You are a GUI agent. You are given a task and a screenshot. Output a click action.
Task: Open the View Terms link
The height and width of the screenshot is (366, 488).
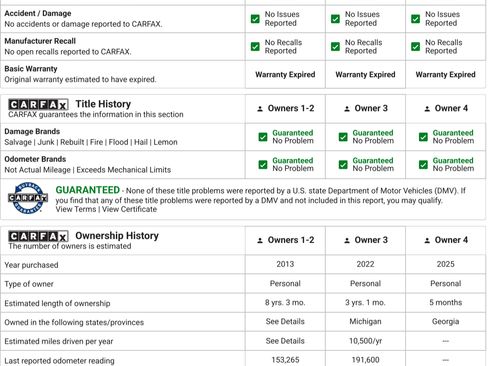click(x=76, y=209)
